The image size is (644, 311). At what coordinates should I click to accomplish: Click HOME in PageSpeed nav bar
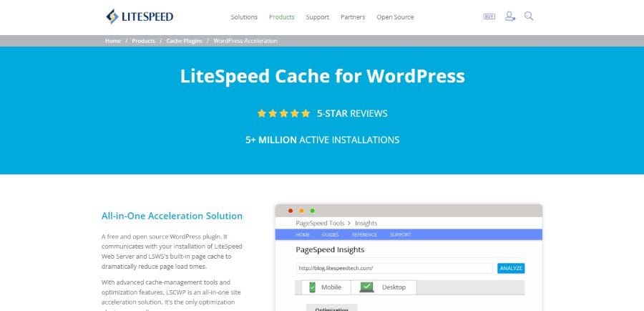(303, 234)
